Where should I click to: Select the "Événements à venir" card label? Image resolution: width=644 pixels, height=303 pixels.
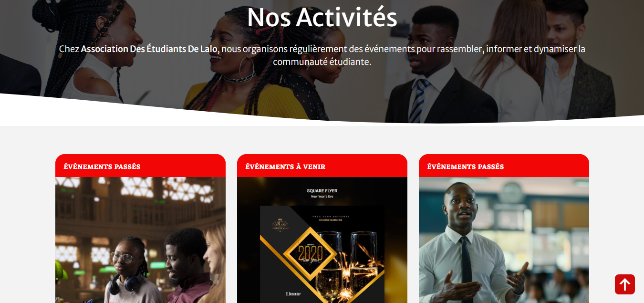point(285,167)
